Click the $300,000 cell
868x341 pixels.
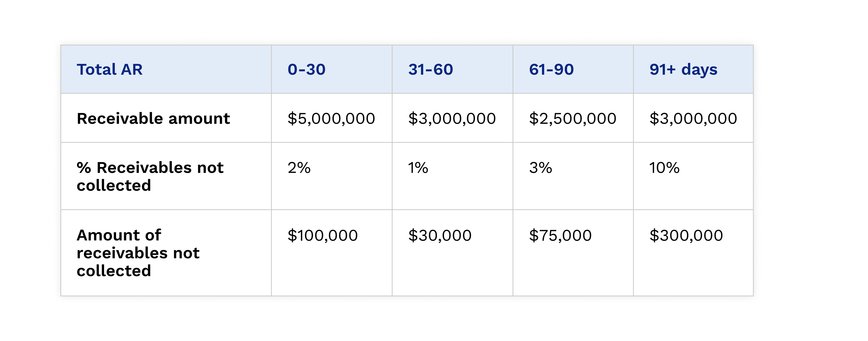pyautogui.click(x=693, y=253)
